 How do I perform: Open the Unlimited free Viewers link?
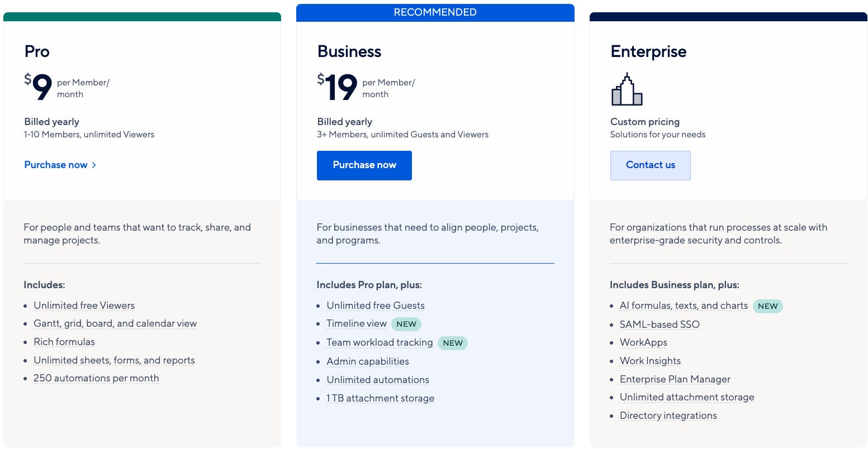pyautogui.click(x=84, y=305)
